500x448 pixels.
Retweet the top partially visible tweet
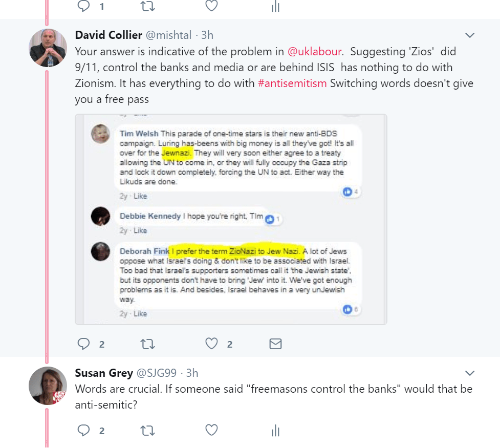click(147, 6)
